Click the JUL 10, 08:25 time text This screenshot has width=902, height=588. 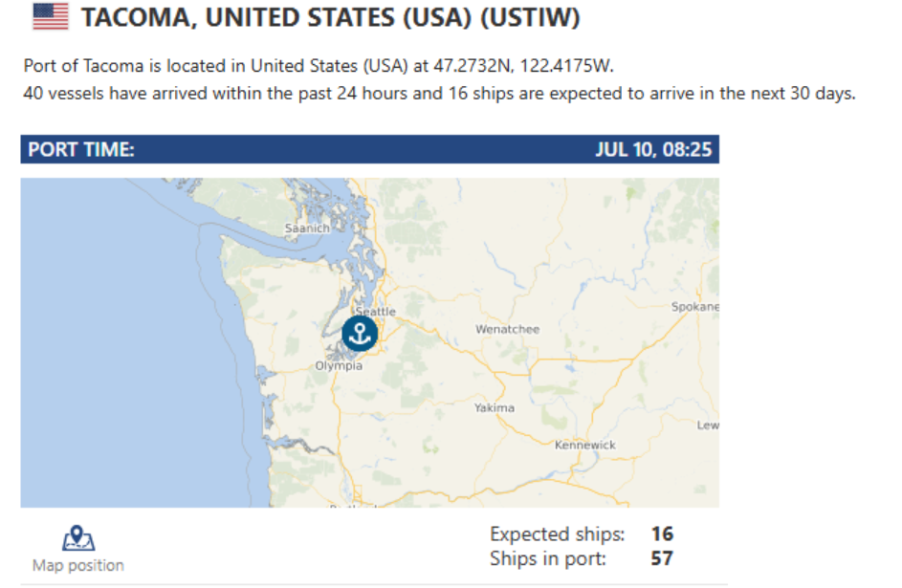point(653,149)
